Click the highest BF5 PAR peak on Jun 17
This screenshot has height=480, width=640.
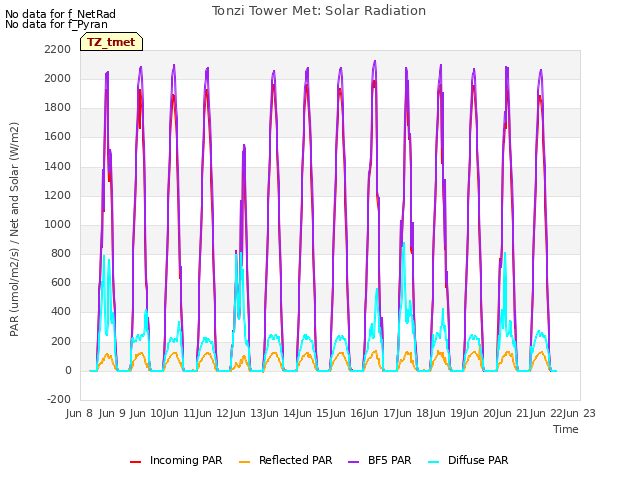pos(375,62)
